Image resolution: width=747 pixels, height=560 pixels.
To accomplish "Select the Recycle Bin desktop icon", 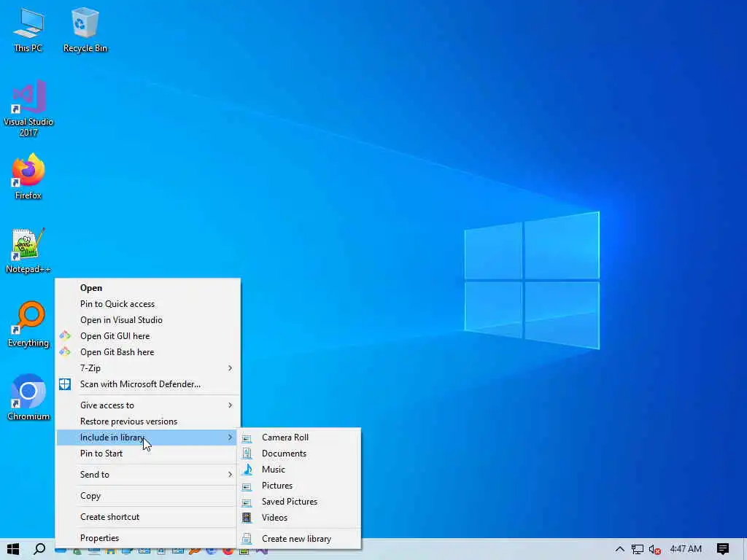I will pyautogui.click(x=85, y=30).
